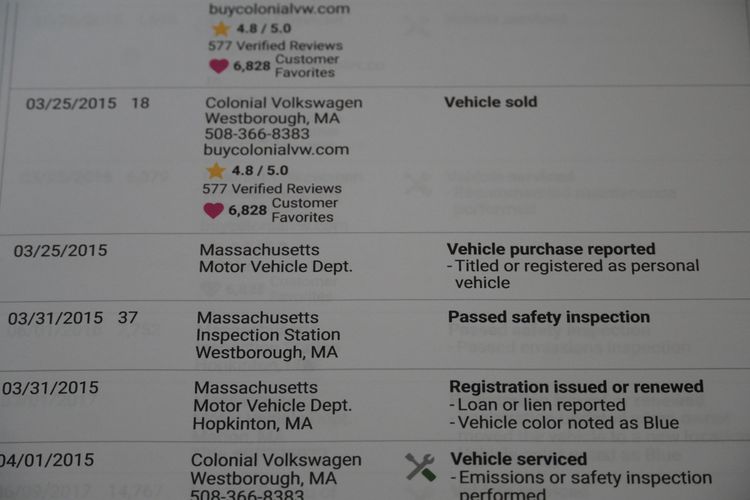The height and width of the screenshot is (500, 750).
Task: Click the gold star rating icon at top
Action: (220, 29)
